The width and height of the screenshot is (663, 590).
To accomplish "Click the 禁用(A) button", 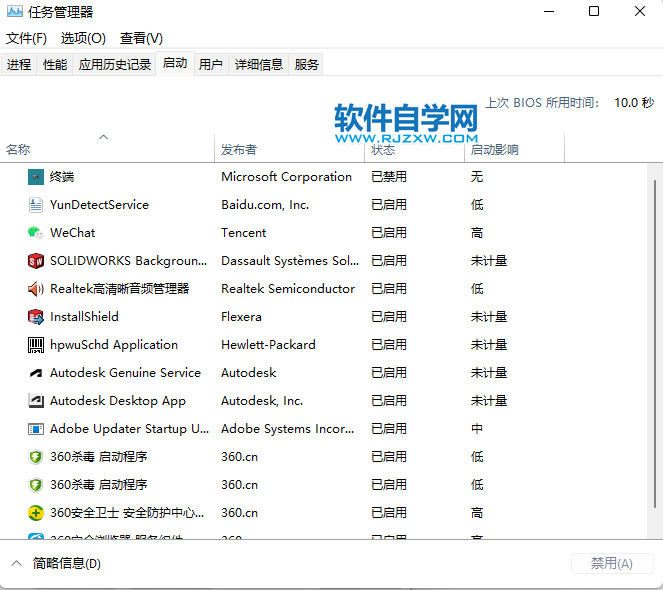I will tap(611, 563).
